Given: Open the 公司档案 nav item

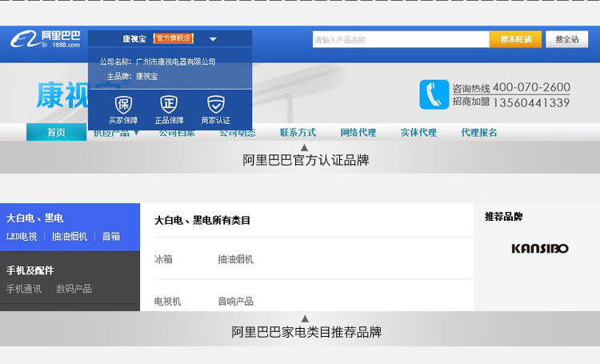Looking at the screenshot, I should pos(177,134).
